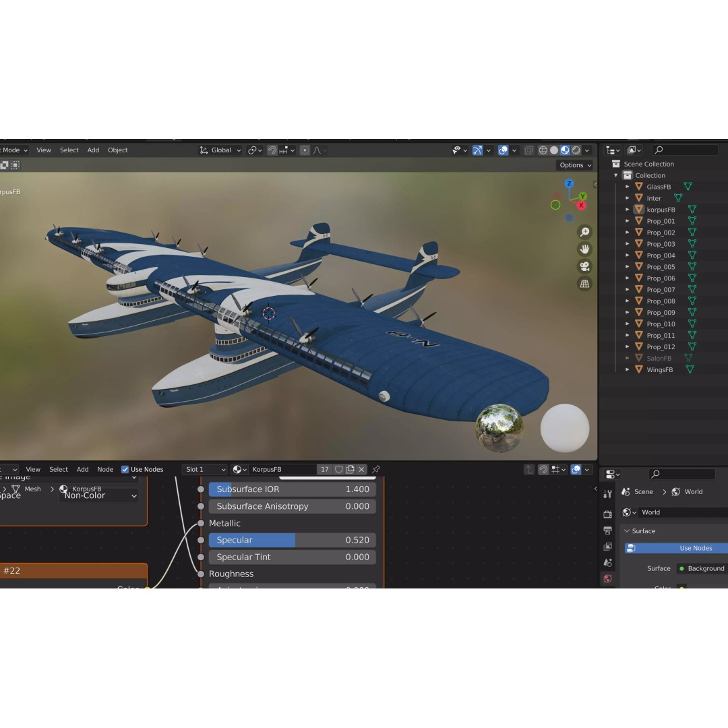Unlink the KorpusFB material with X button
Image resolution: width=728 pixels, height=728 pixels.
point(361,469)
